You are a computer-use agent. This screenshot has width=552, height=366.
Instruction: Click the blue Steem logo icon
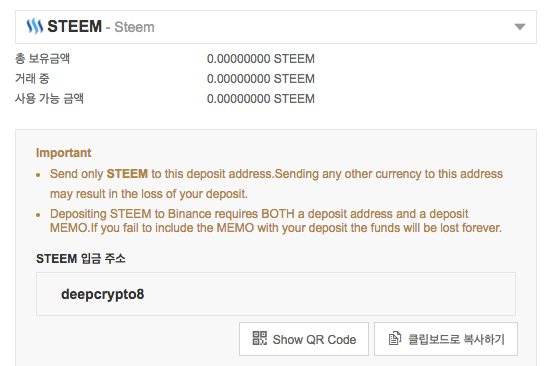point(34,26)
